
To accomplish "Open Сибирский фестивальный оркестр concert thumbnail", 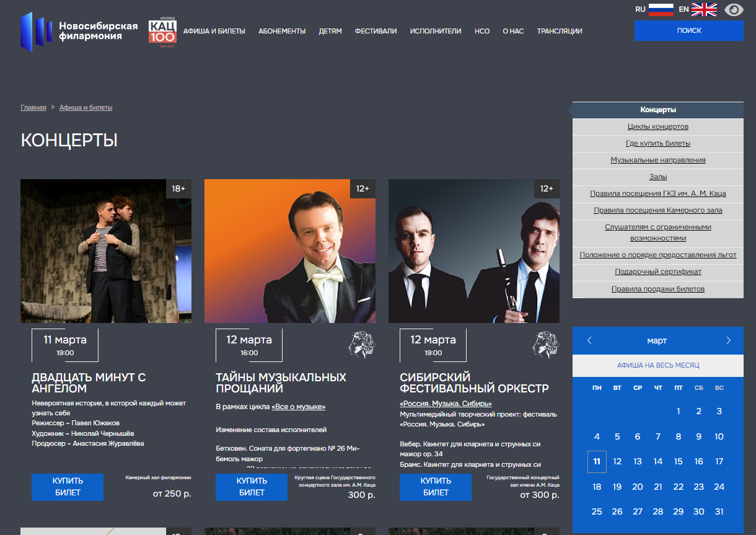I will click(x=474, y=251).
